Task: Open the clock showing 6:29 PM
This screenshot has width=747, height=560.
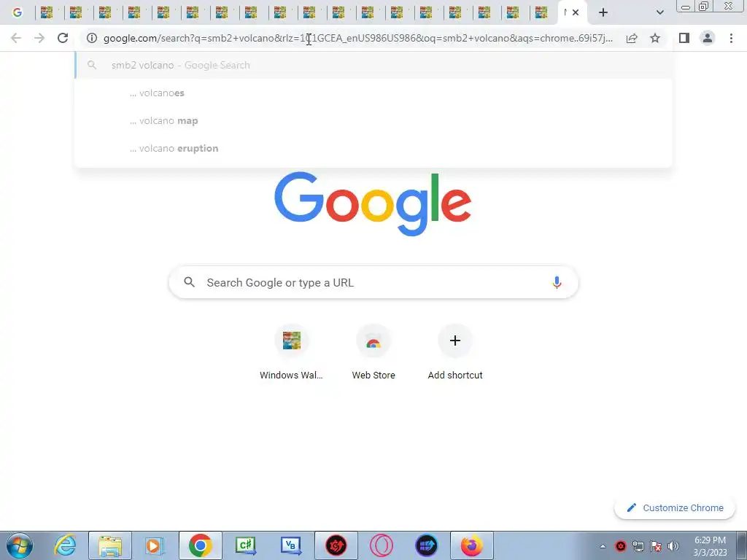Action: (x=710, y=546)
